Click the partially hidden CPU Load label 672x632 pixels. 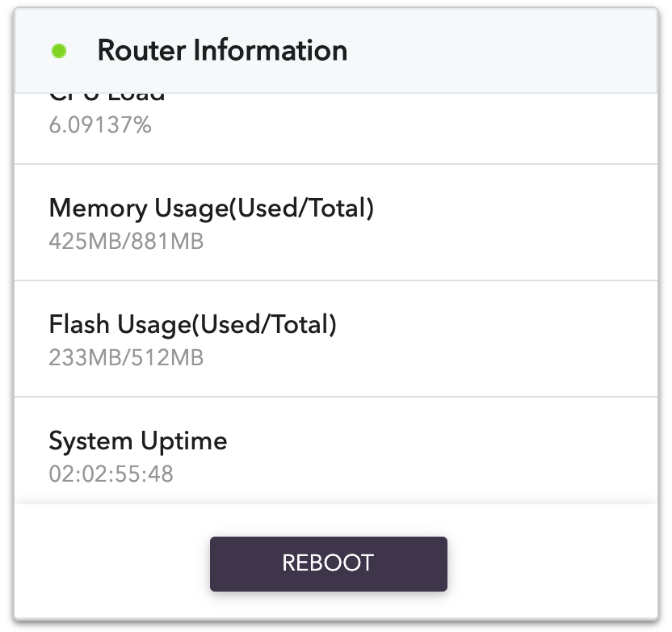coord(107,96)
